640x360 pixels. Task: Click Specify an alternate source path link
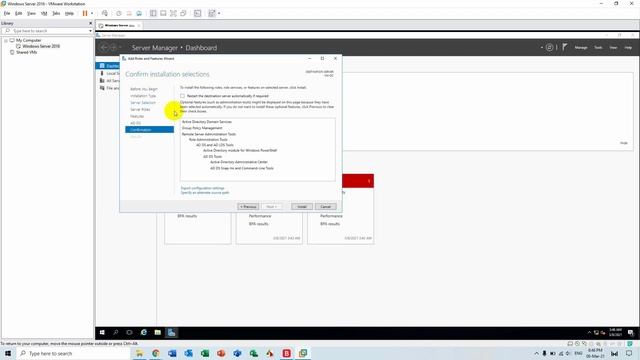pos(205,193)
